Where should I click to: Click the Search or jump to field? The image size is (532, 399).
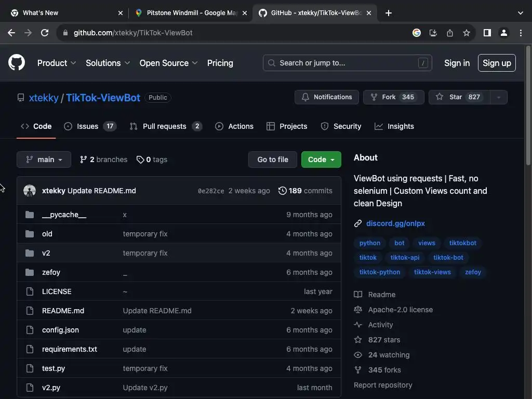[348, 63]
